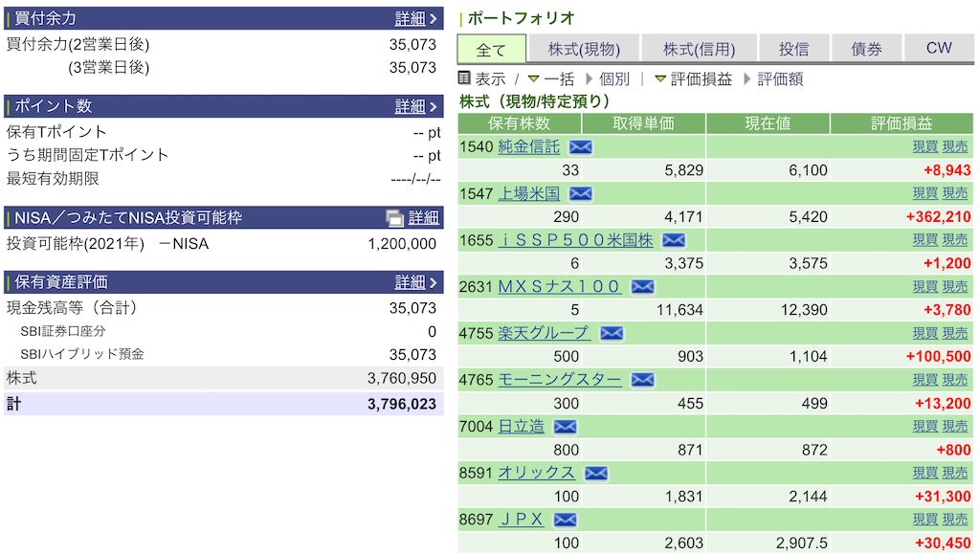Screen dimensions: 980x554
Task: Open the 投信 tab
Action: [793, 49]
